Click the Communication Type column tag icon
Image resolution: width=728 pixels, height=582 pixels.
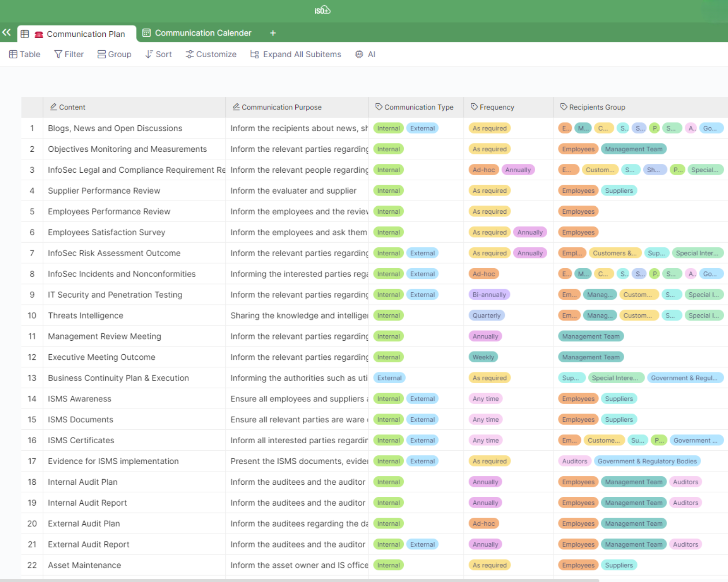tap(379, 107)
